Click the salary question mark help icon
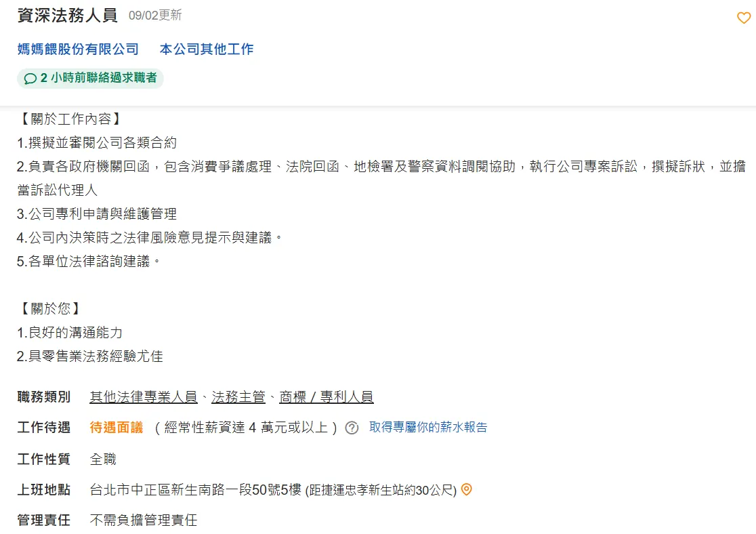756x534 pixels. (352, 428)
